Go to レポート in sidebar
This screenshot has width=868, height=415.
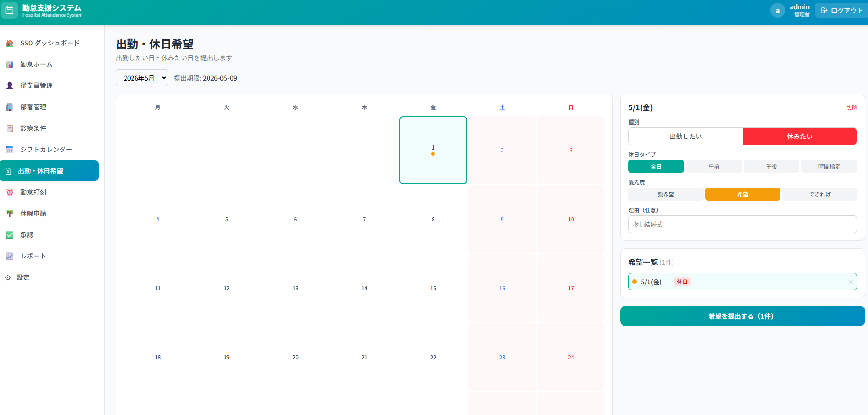[x=33, y=256]
